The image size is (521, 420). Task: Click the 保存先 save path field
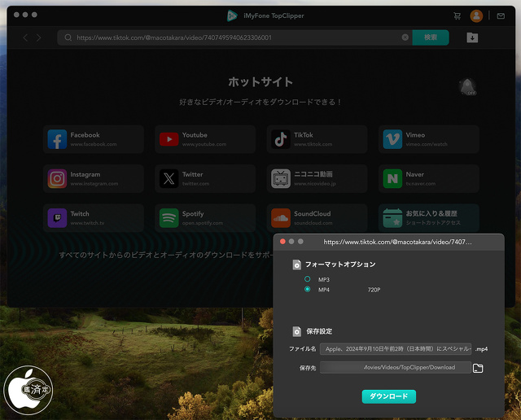coord(396,368)
